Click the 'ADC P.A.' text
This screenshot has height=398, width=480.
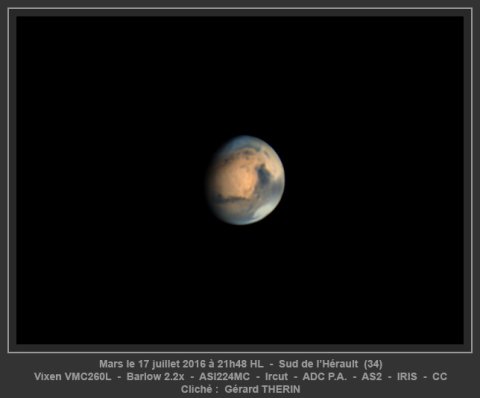[x=325, y=376]
